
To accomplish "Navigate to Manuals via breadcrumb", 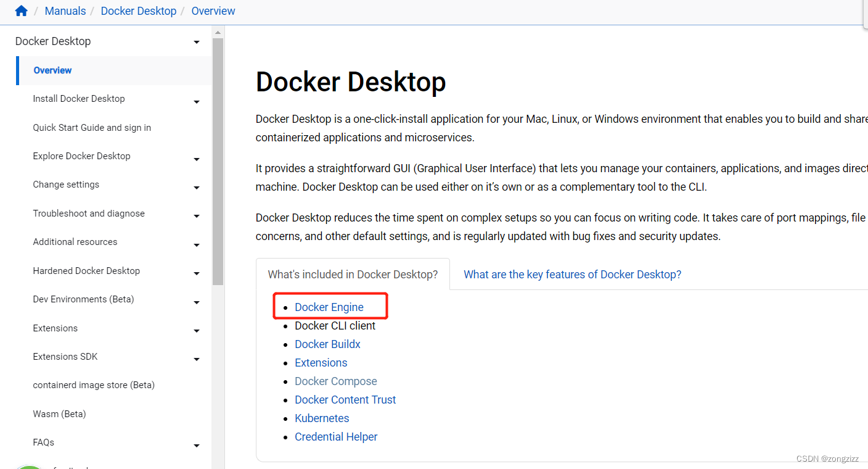I will 65,10.
